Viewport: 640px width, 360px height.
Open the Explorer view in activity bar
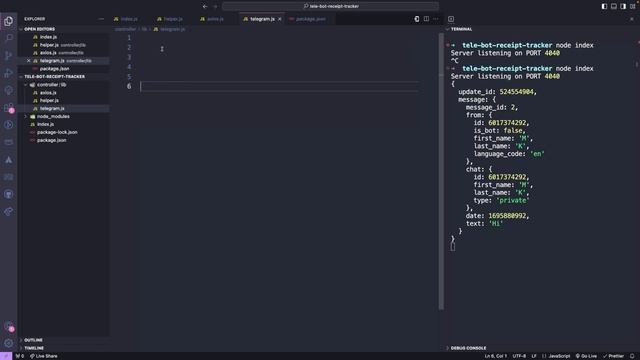coord(9,21)
